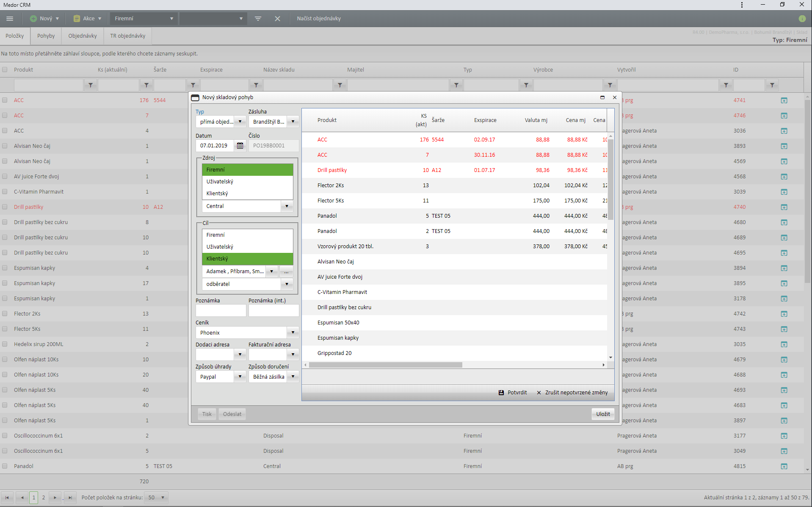This screenshot has width=812, height=507.
Task: Switch to the TR objednávky tab
Action: coord(128,36)
